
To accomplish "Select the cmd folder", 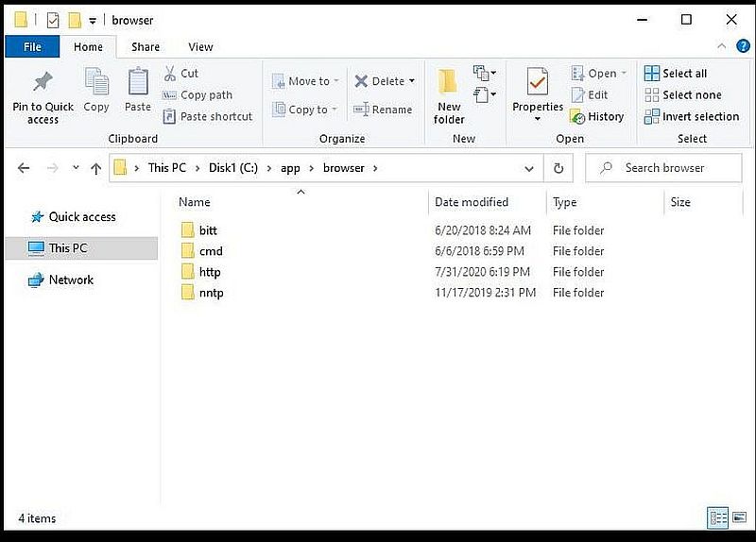I will click(x=211, y=251).
